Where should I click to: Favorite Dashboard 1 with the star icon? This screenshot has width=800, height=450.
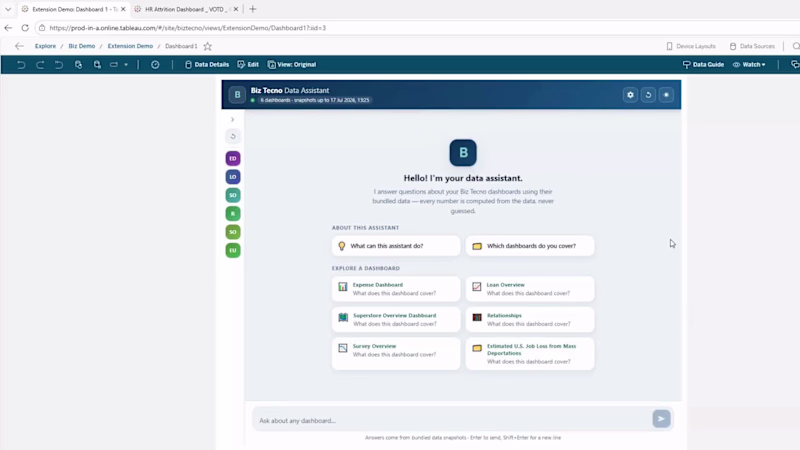tap(208, 46)
